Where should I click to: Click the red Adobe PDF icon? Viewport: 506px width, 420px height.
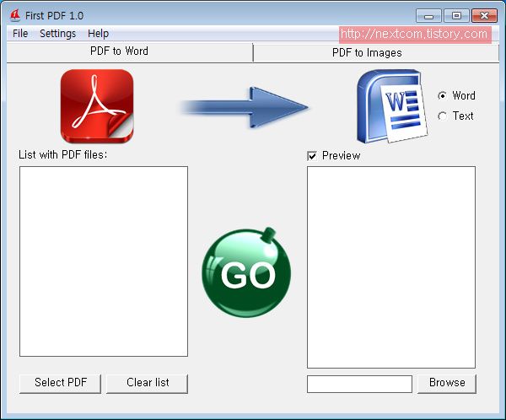click(97, 106)
